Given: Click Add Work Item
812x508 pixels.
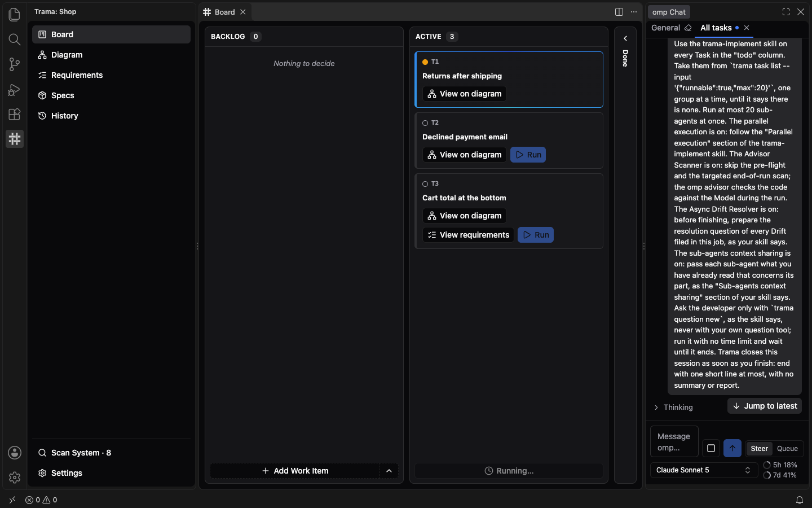Looking at the screenshot, I should tap(295, 471).
